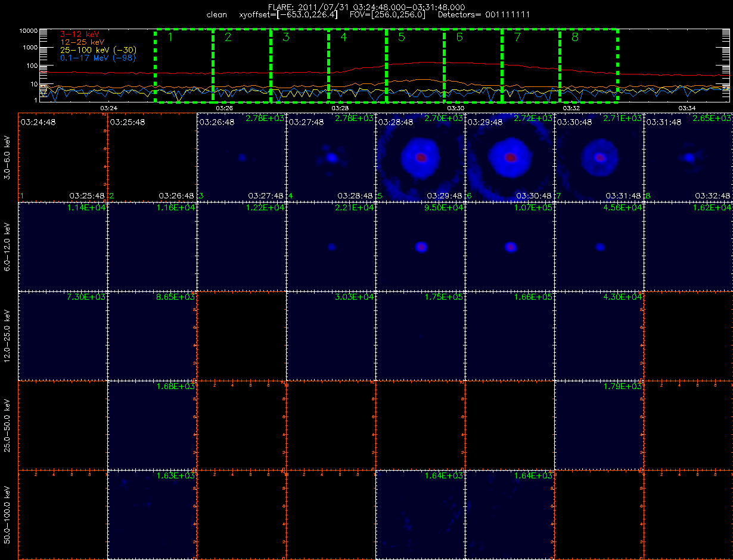Screen dimensions: 733x560
Task: Open the 25.0-50.0 keV image labeled 1.68E+03
Action: click(152, 425)
